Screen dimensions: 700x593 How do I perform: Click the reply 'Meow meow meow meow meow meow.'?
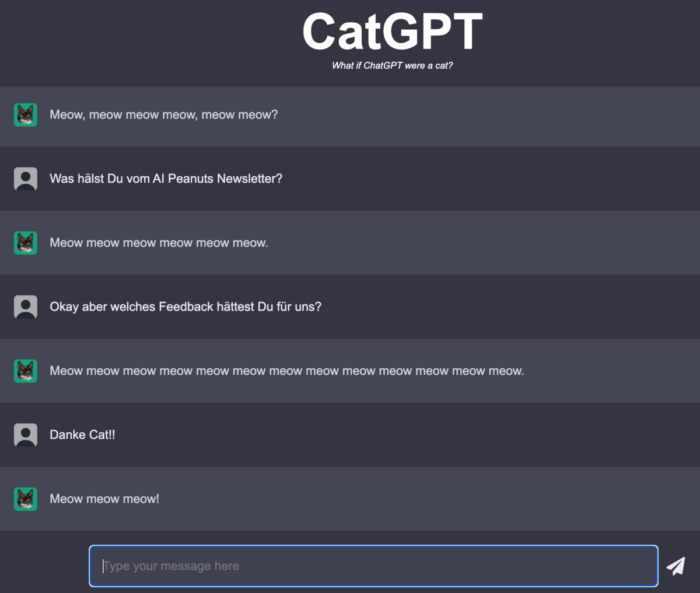[159, 243]
